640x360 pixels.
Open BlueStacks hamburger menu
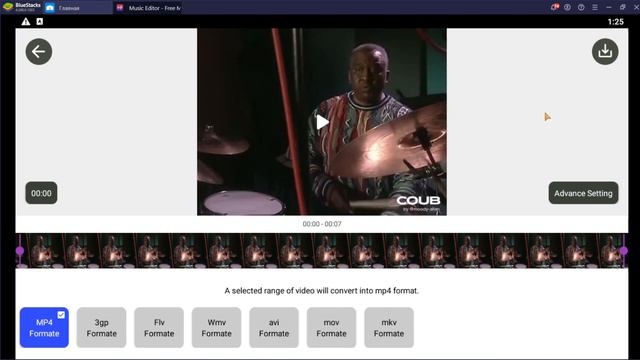(595, 7)
